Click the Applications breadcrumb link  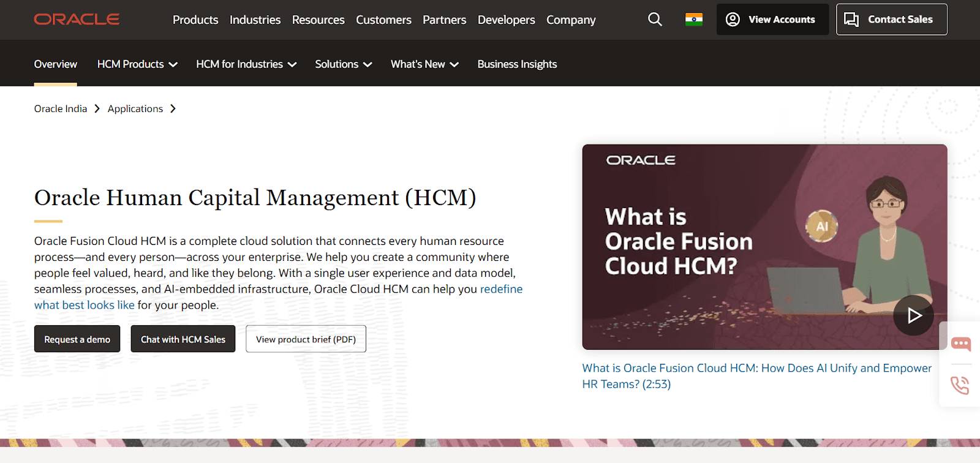(x=135, y=108)
